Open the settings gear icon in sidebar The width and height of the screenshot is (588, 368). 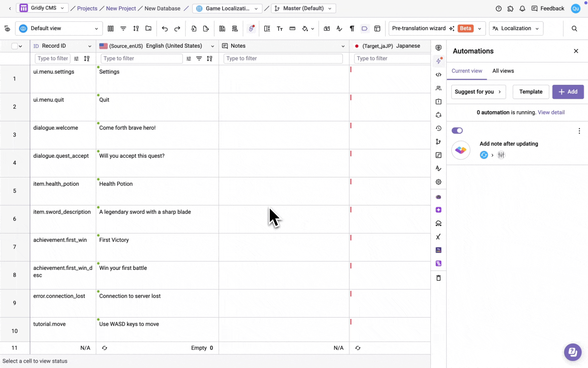[x=439, y=182]
